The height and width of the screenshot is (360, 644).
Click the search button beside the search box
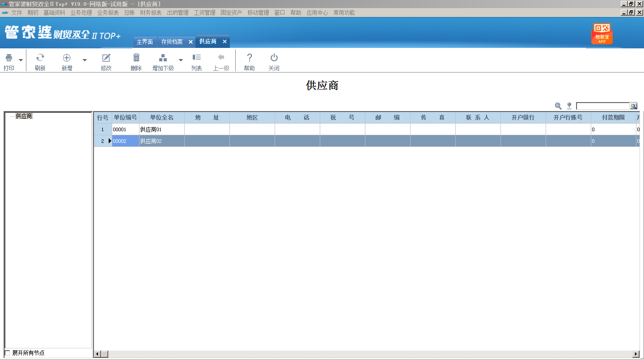pyautogui.click(x=634, y=106)
